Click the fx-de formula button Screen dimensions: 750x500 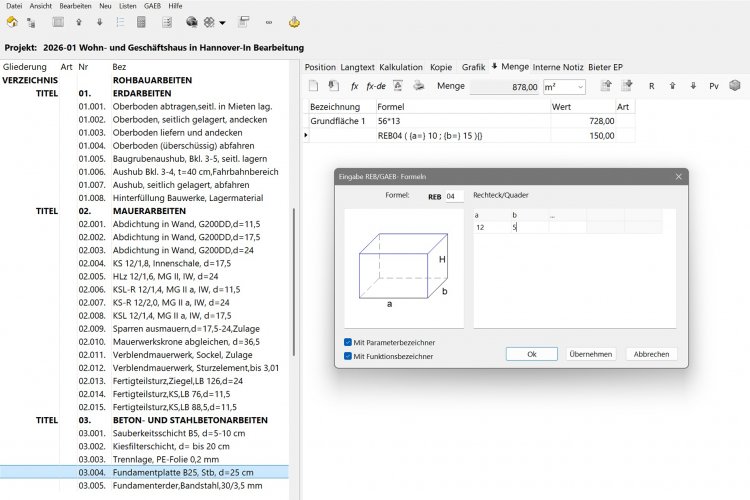tap(376, 86)
